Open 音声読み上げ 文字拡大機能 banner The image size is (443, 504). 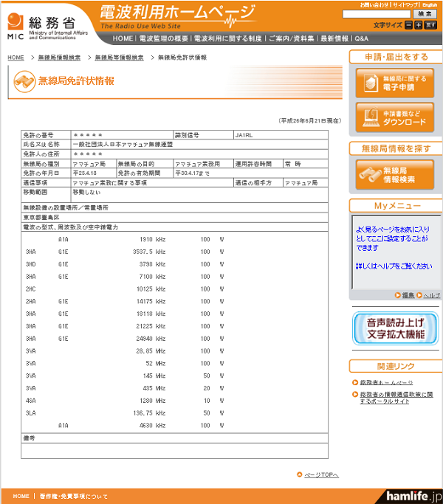pyautogui.click(x=394, y=328)
